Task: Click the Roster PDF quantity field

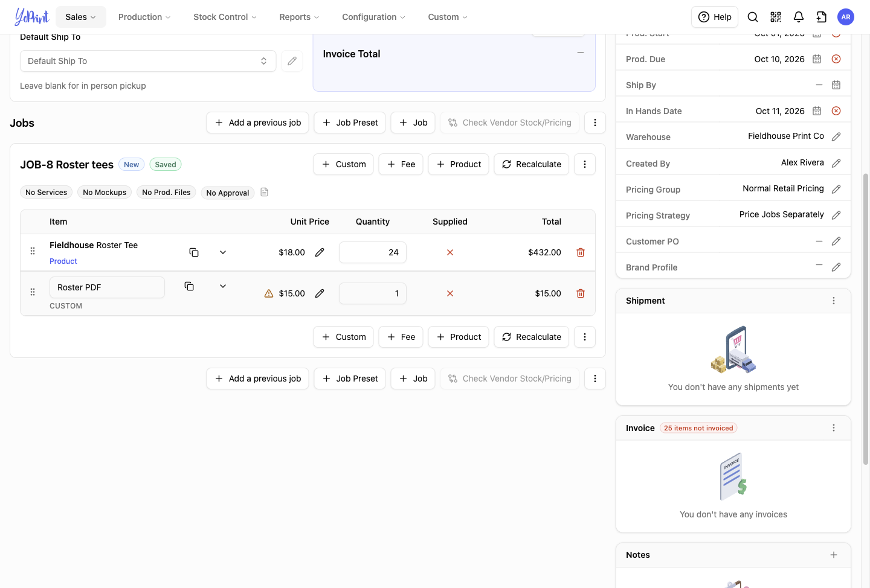Action: click(x=373, y=293)
